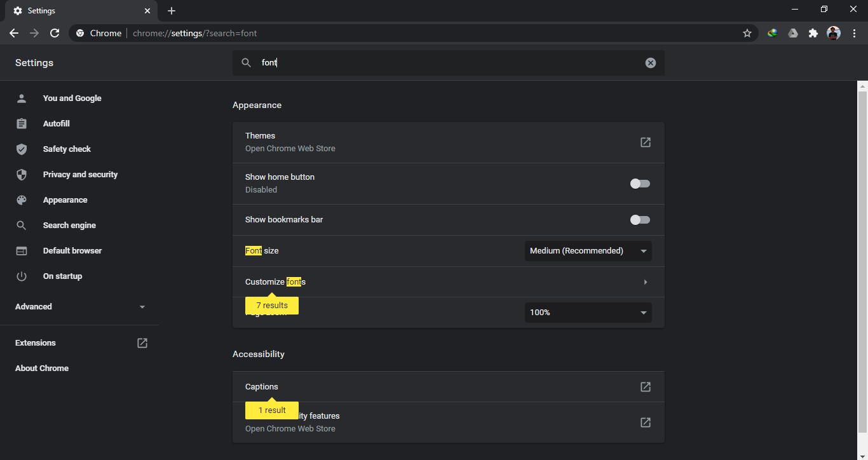The image size is (868, 460).
Task: Open Customize fonts submenu
Action: [448, 282]
